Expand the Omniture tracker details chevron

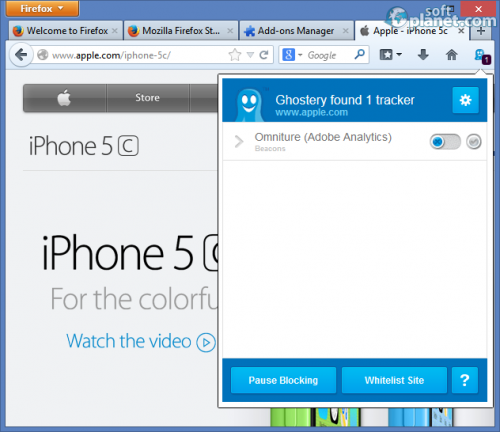(239, 141)
